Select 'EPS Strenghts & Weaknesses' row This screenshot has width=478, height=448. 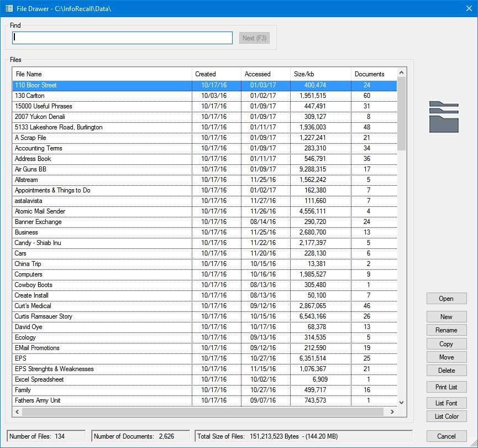click(x=204, y=369)
